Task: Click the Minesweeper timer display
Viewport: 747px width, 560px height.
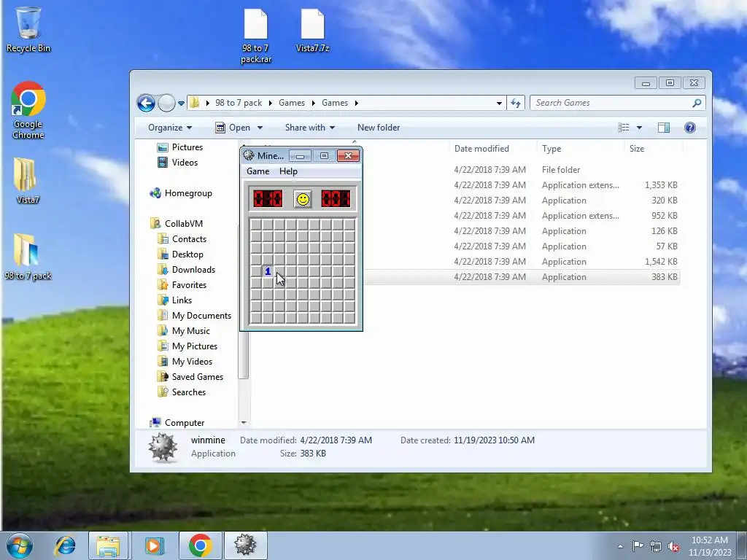Action: 336,198
